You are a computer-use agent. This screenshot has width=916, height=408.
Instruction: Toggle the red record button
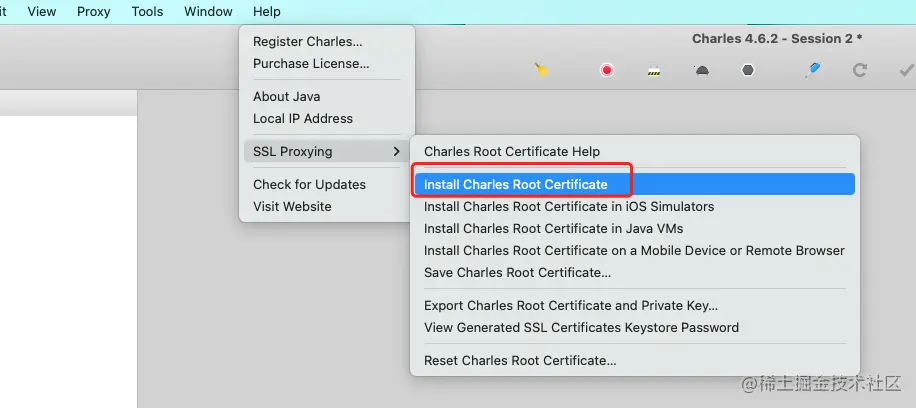(607, 70)
